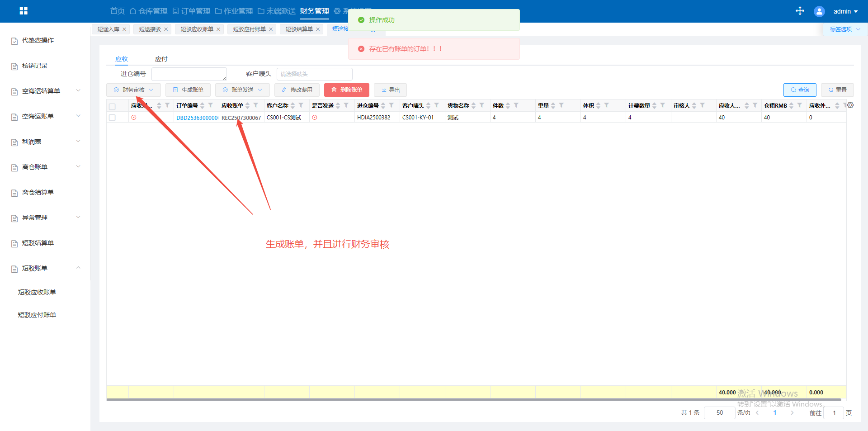868x431 pixels.
Task: Open order link DBD2536300000
Action: tap(197, 118)
